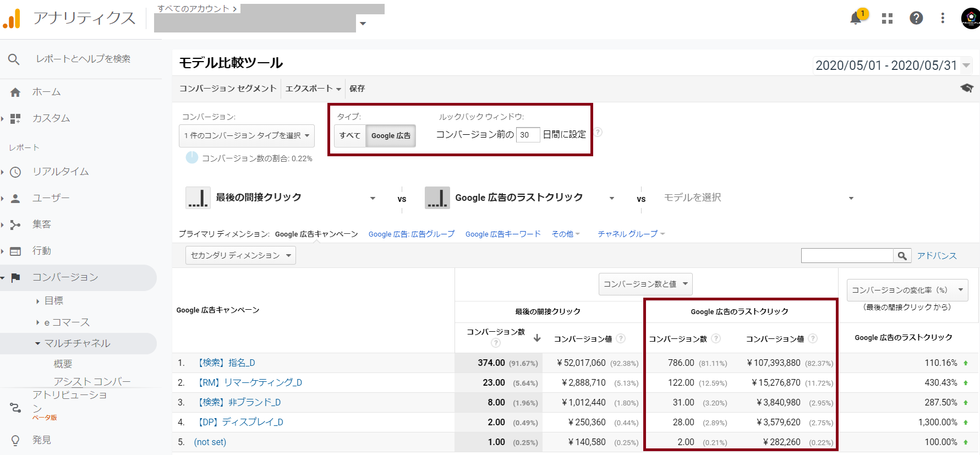Open the チャネル グループ dimension menu
Image resolution: width=980 pixels, height=455 pixels.
(x=631, y=234)
